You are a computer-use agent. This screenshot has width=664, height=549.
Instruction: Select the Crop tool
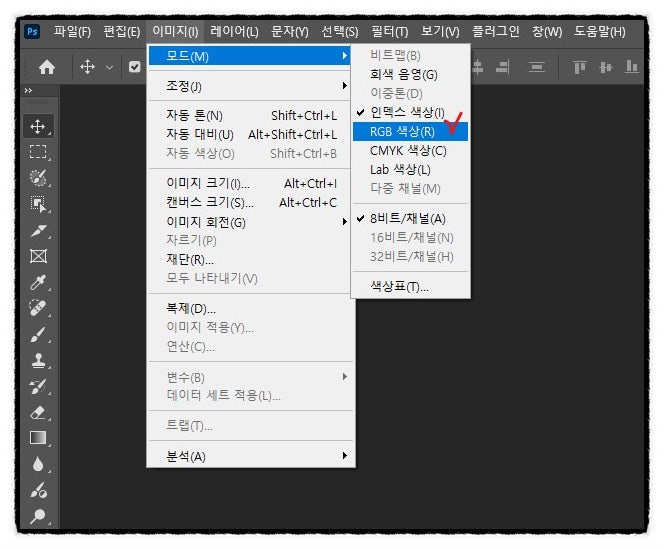[38, 230]
